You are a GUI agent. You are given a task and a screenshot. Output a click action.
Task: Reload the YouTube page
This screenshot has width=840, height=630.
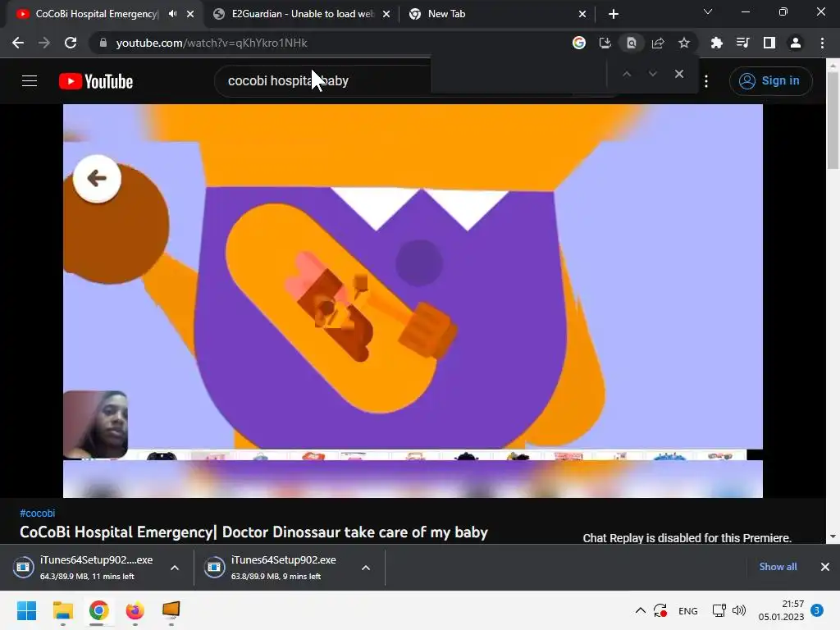(71, 43)
